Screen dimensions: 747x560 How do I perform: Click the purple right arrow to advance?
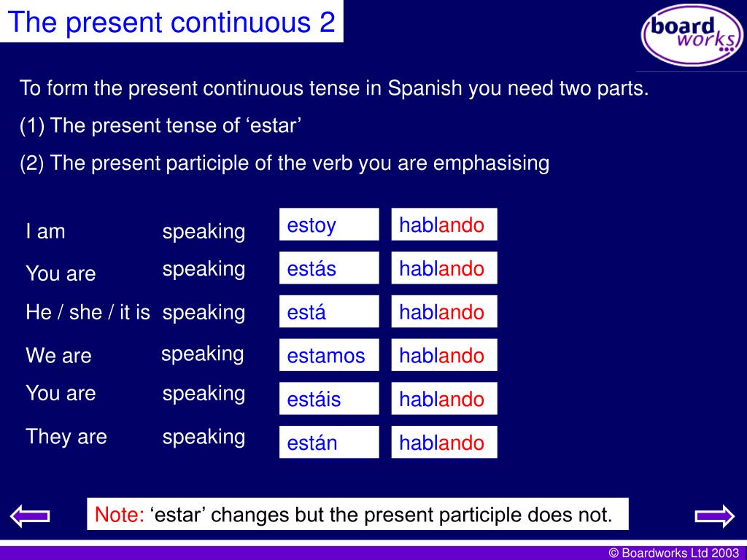[715, 516]
